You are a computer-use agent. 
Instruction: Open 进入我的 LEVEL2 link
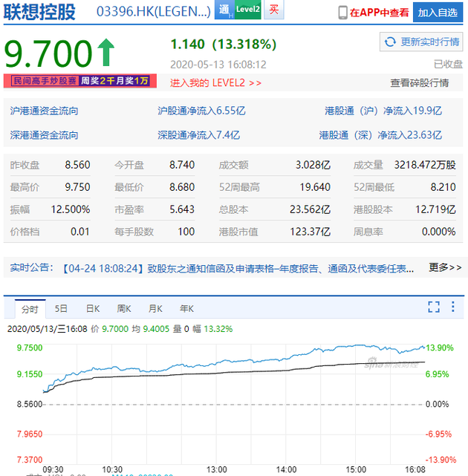215,83
